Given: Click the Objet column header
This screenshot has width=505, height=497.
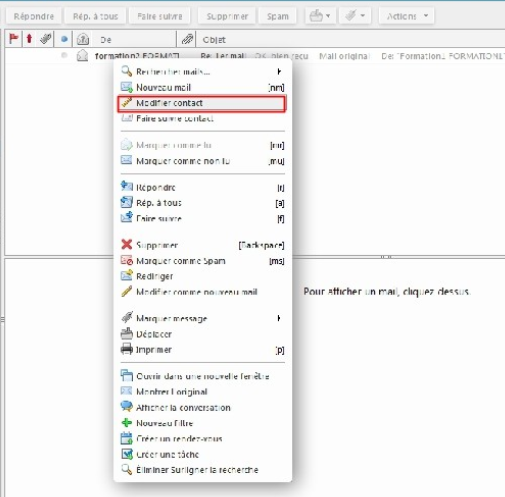Looking at the screenshot, I should click(x=214, y=40).
